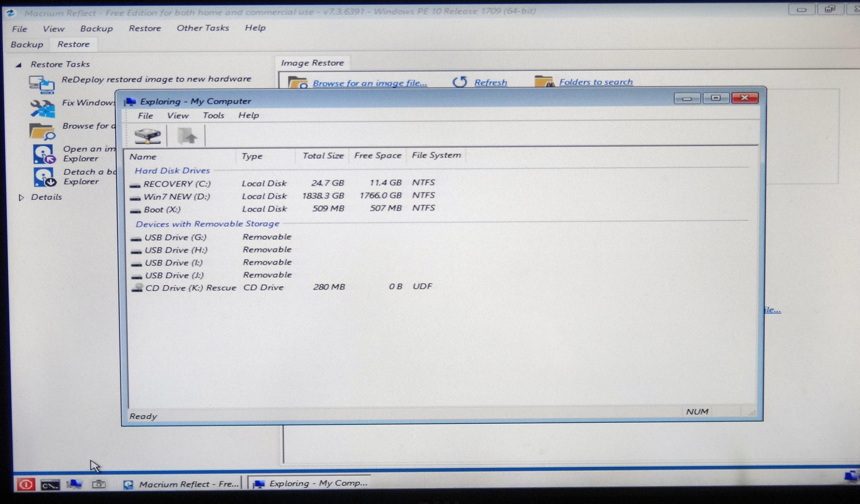Screen dimensions: 860x504
Task: Expand the Details section
Action: coord(21,198)
